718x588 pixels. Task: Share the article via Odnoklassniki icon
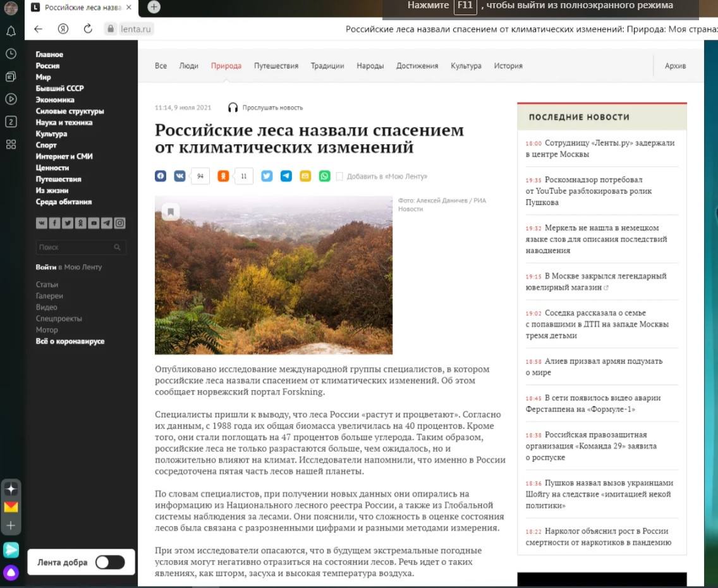tap(223, 176)
